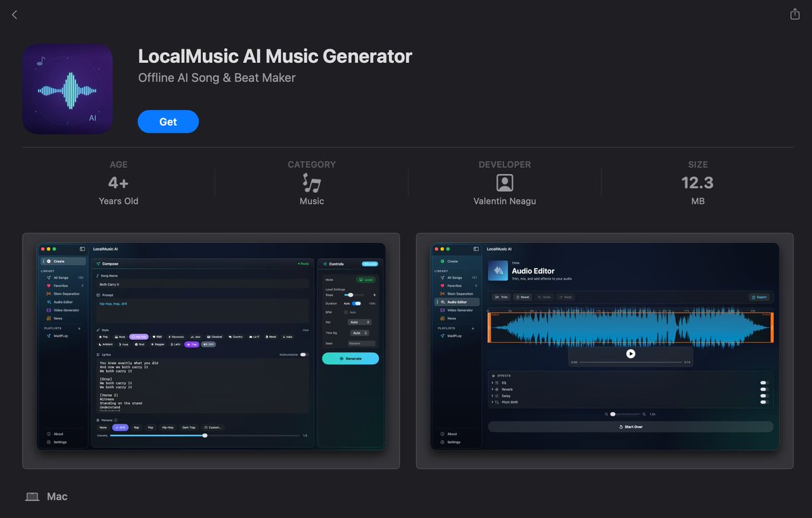This screenshot has width=812, height=518.
Task: Click the LocalMusic AI app icon
Action: (x=68, y=89)
